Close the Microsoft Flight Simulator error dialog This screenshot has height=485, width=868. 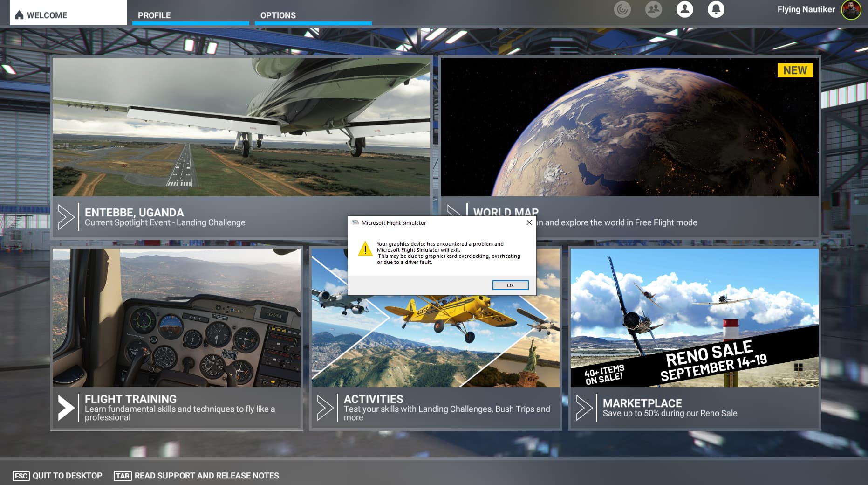tap(529, 223)
